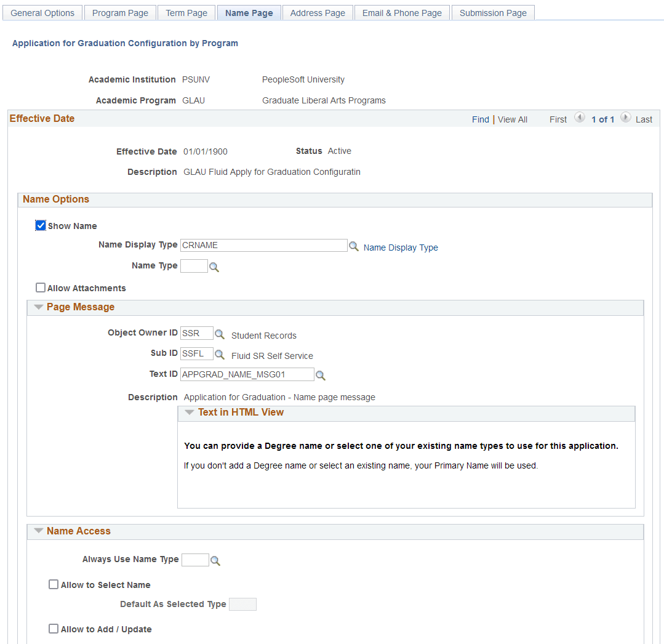Image resolution: width=664 pixels, height=644 pixels.
Task: Switch to the Address Page tab
Action: pyautogui.click(x=318, y=13)
